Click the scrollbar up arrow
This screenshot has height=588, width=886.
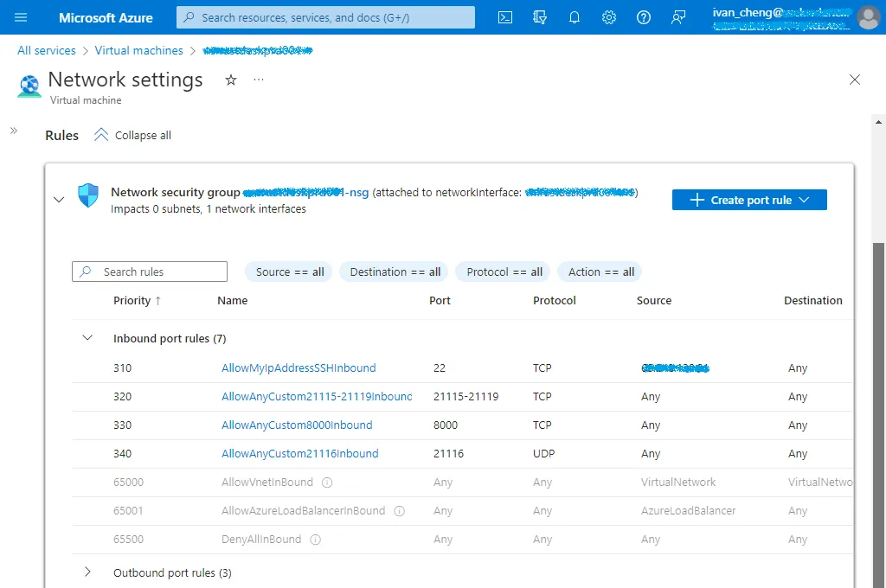click(x=878, y=121)
